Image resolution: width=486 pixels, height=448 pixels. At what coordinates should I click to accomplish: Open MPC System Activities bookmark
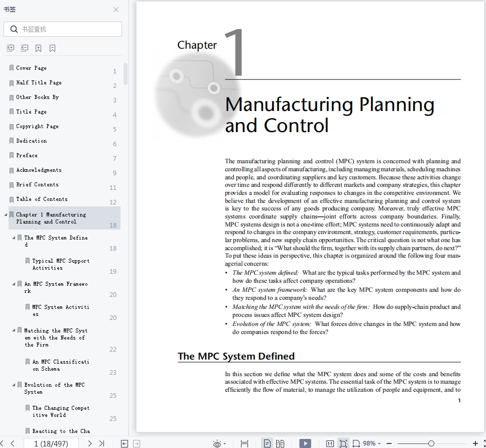[x=61, y=310]
